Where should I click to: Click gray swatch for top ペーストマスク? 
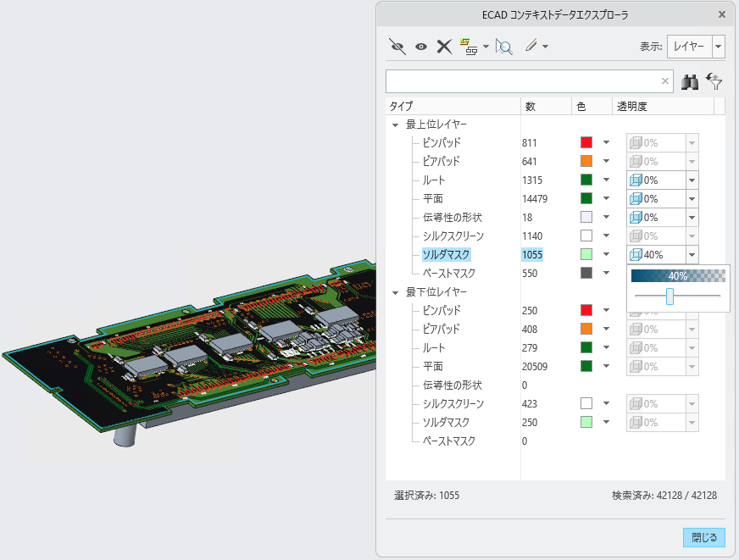click(586, 273)
